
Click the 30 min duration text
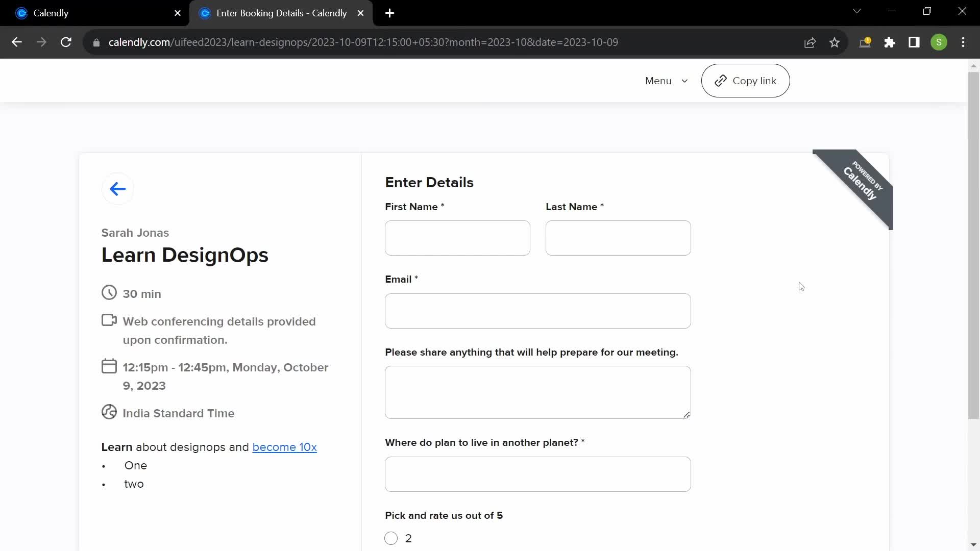click(x=142, y=294)
